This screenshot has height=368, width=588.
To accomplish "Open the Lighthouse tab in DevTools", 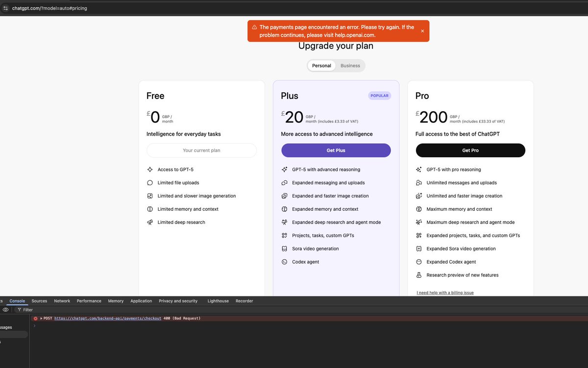I will pos(218,301).
